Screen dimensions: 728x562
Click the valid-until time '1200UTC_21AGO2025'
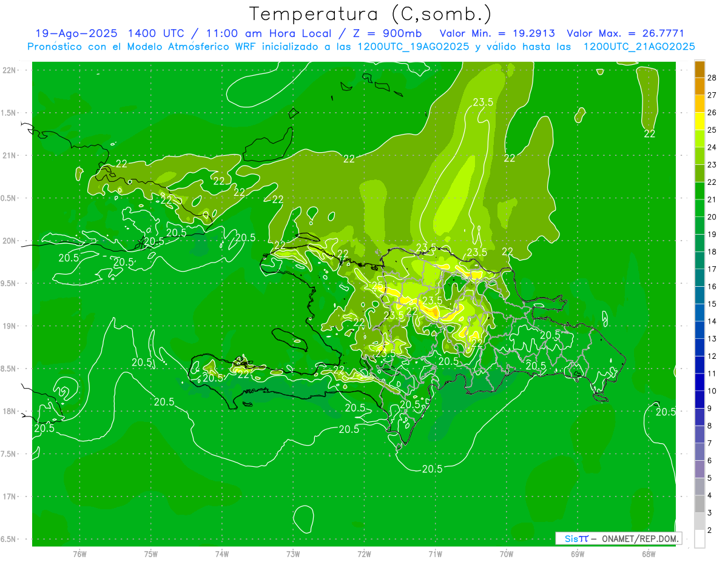coord(639,47)
